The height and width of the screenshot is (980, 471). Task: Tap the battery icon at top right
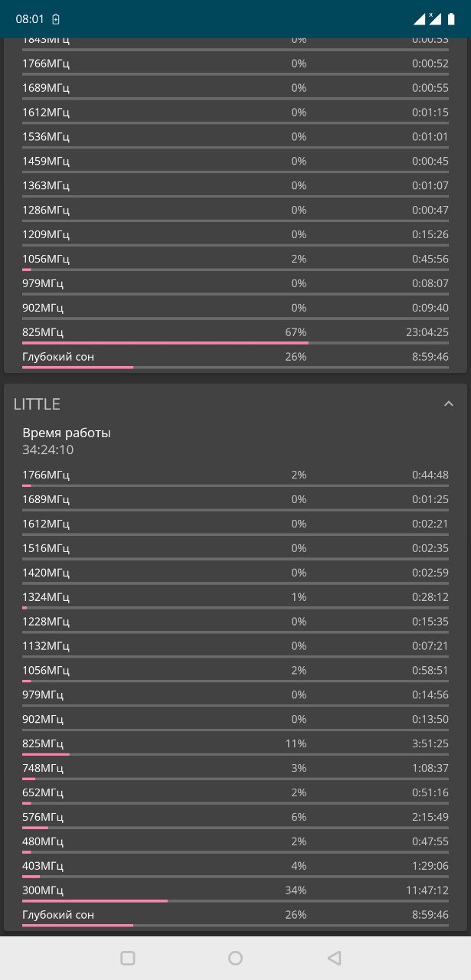[x=451, y=19]
